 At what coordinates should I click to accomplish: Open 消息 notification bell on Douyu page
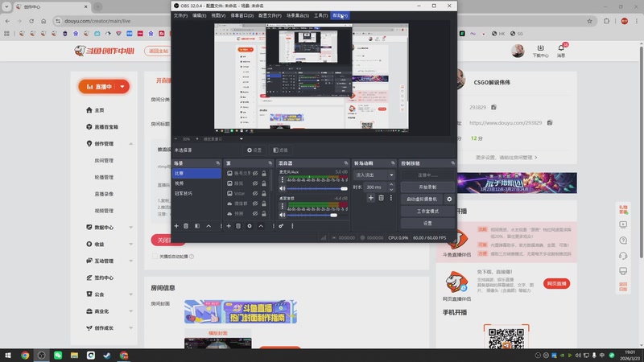coord(561,50)
